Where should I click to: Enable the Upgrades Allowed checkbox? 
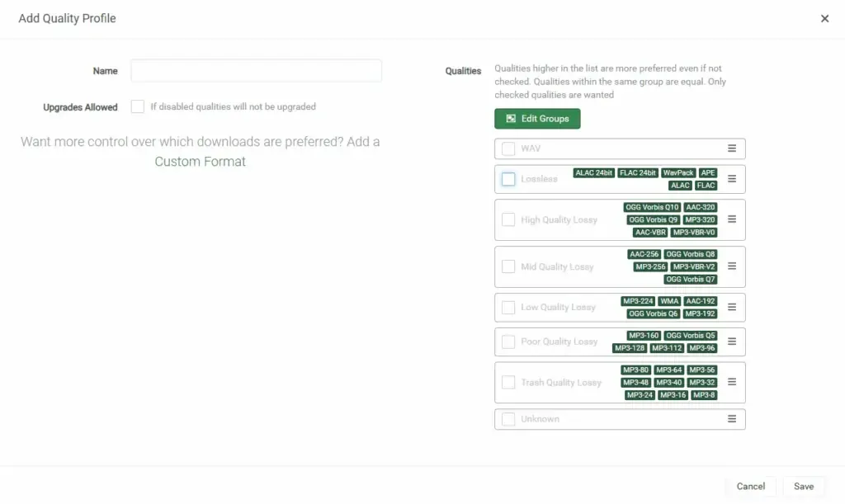pyautogui.click(x=138, y=106)
